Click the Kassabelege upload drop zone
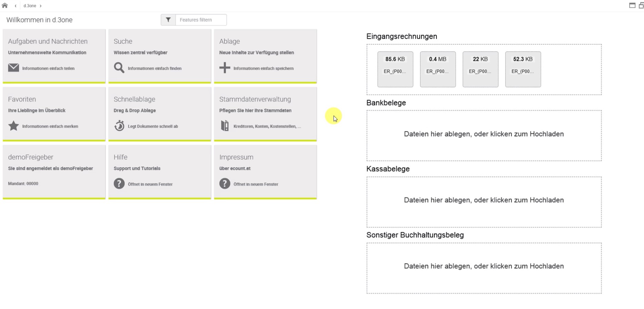 pos(484,202)
